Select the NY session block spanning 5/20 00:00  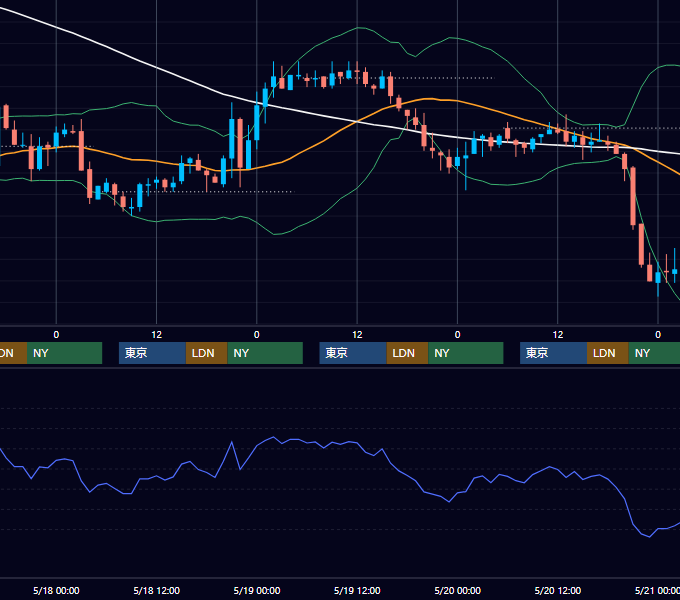pyautogui.click(x=466, y=353)
